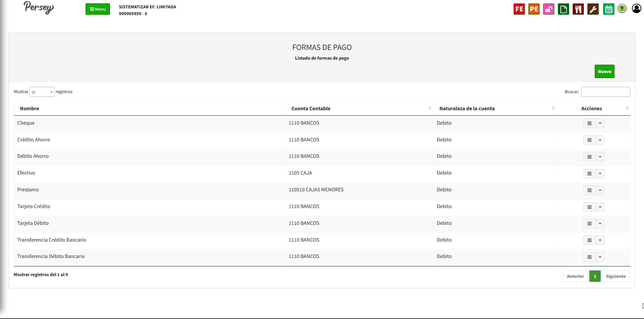Click the red FE icon
This screenshot has height=319, width=644.
tap(519, 9)
